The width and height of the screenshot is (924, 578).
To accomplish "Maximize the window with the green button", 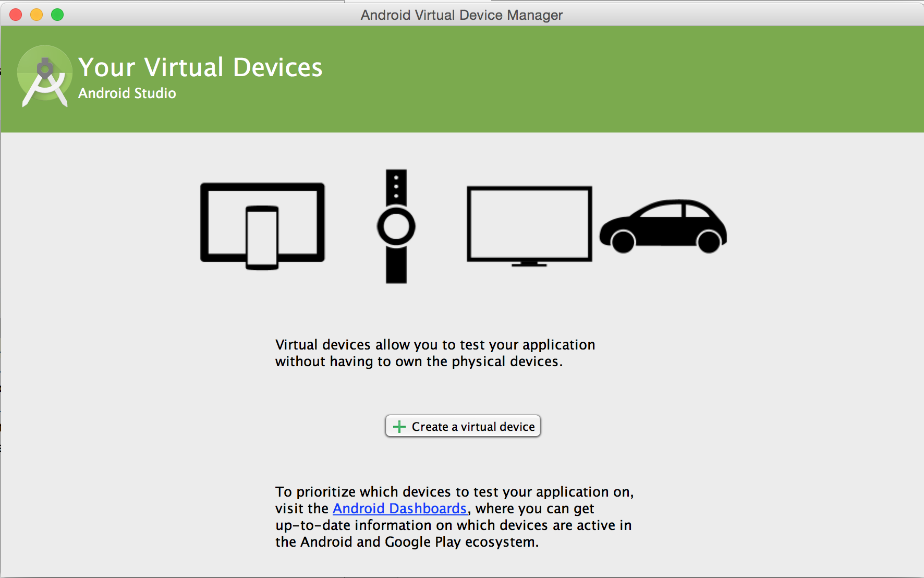I will click(x=57, y=15).
